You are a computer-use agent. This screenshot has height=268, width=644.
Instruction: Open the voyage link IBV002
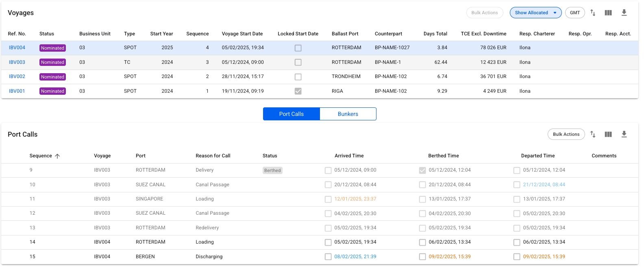[x=17, y=76]
